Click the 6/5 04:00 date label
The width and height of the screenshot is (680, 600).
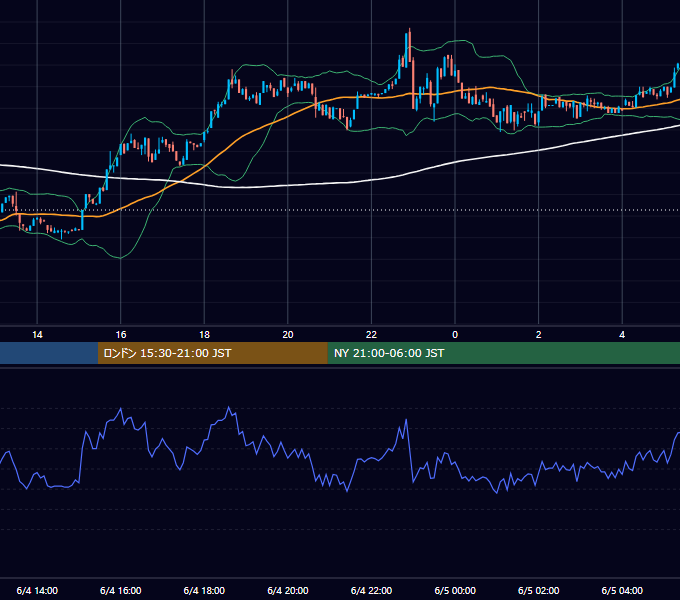coord(622,590)
